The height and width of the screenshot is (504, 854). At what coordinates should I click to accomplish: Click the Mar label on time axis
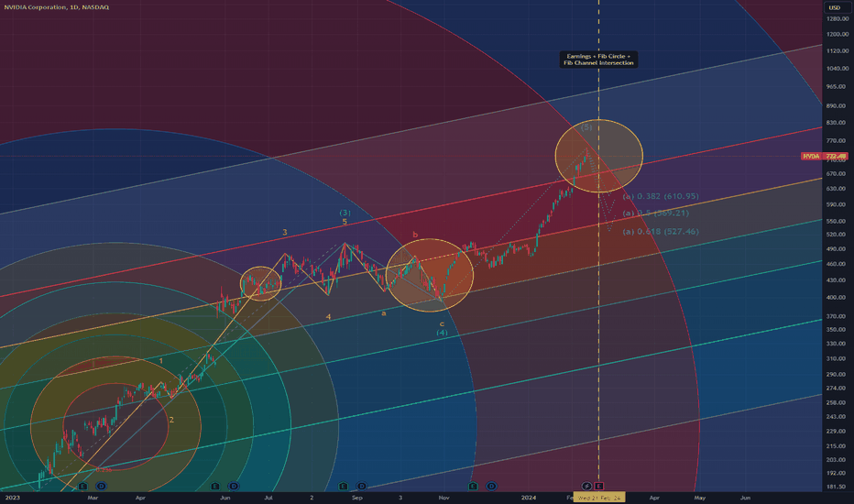point(93,498)
